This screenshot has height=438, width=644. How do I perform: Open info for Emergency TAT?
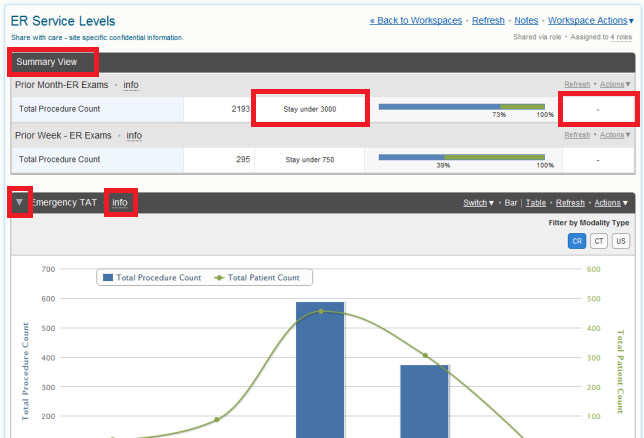coord(120,203)
